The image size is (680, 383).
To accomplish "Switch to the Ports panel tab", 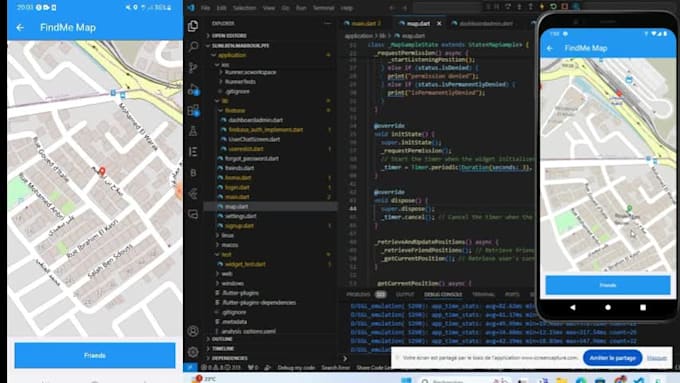I will pos(512,294).
